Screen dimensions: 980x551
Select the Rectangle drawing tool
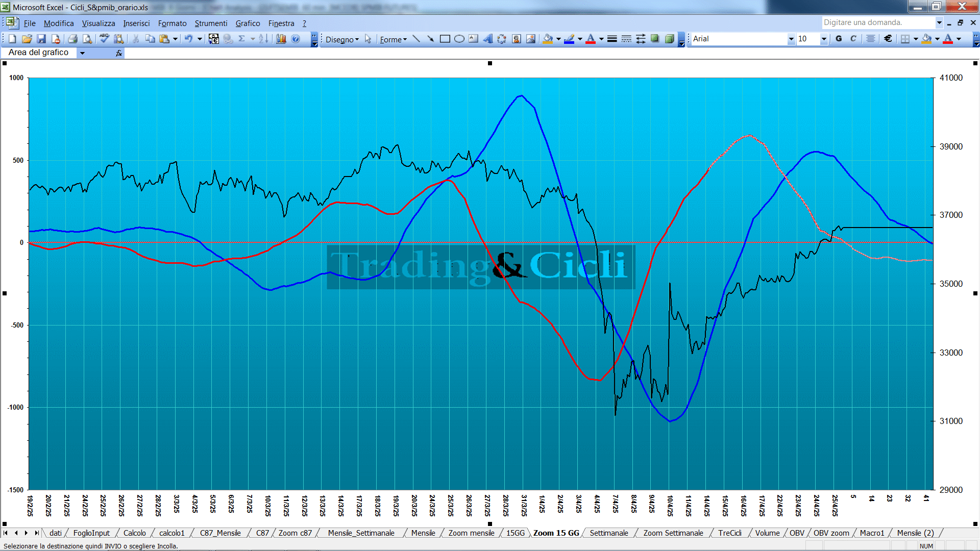(445, 39)
